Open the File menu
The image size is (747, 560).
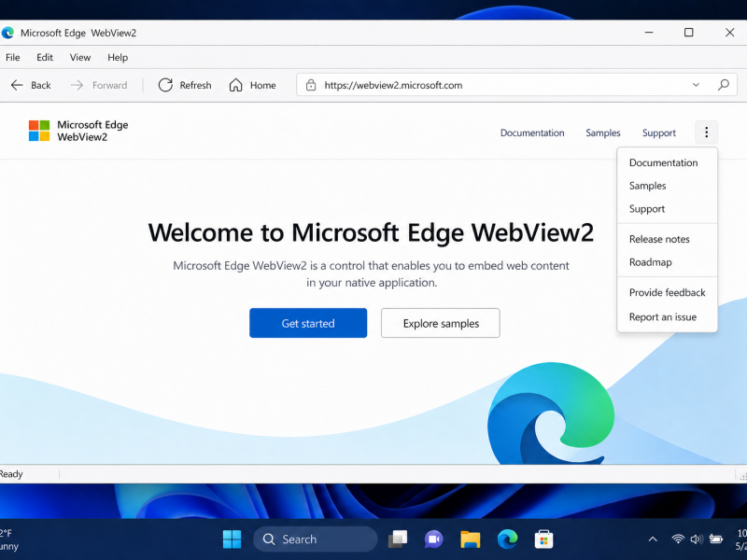(13, 58)
